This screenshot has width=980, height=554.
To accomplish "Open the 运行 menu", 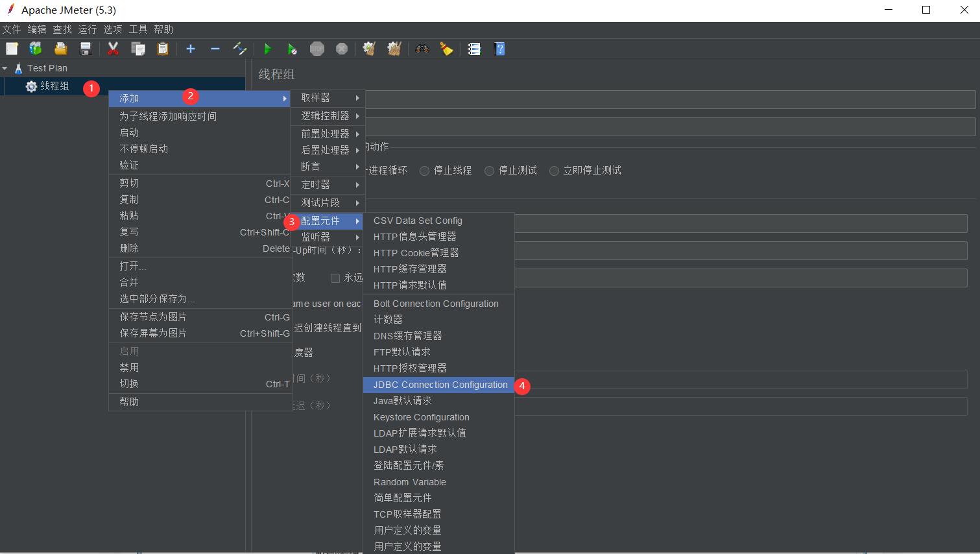I will [x=88, y=29].
